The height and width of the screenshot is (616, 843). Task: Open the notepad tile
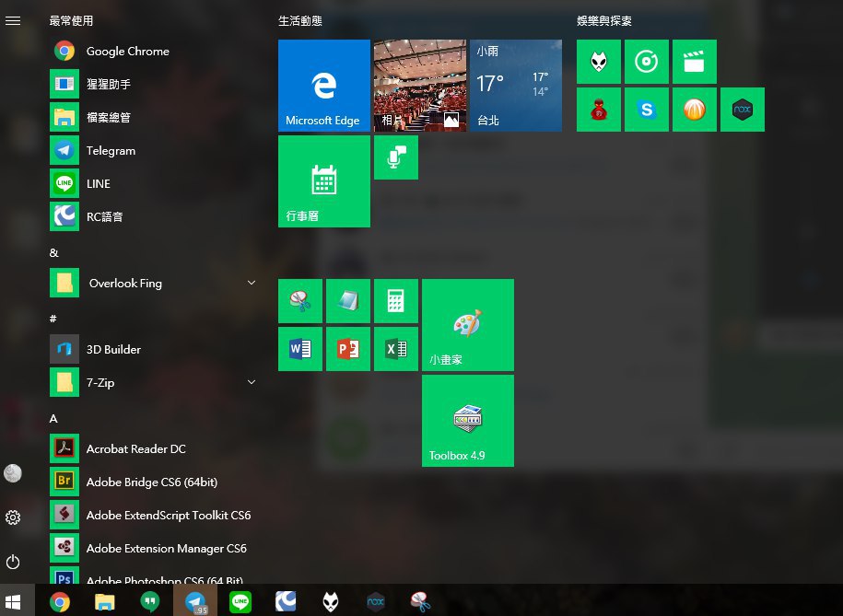pyautogui.click(x=348, y=301)
